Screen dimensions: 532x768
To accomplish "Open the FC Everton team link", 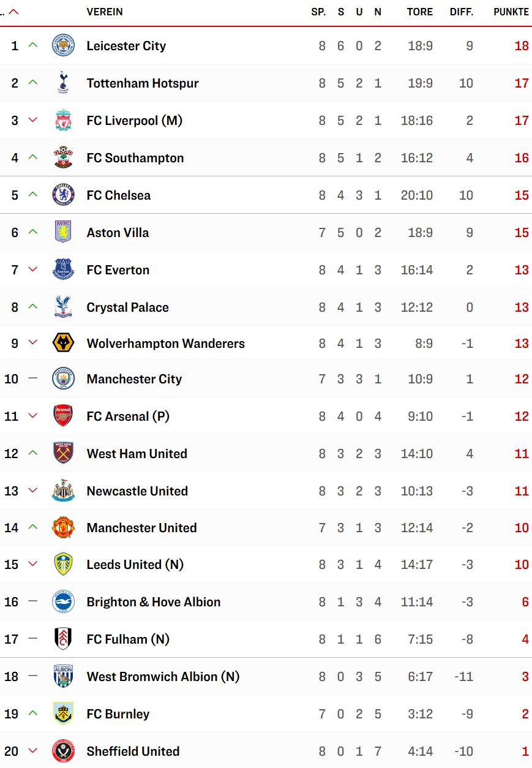I will tap(118, 270).
